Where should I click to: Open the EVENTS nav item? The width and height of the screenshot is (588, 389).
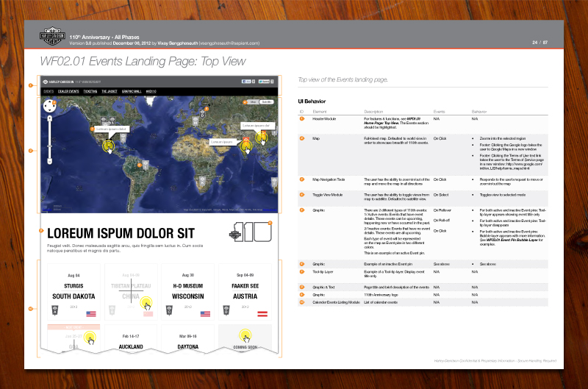click(49, 91)
